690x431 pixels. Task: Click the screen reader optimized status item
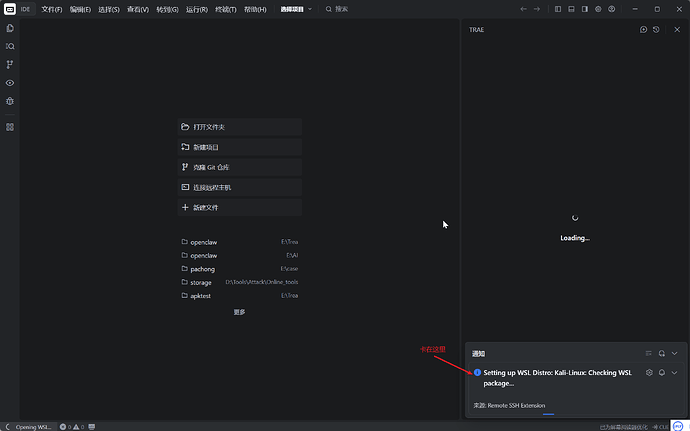click(x=624, y=427)
